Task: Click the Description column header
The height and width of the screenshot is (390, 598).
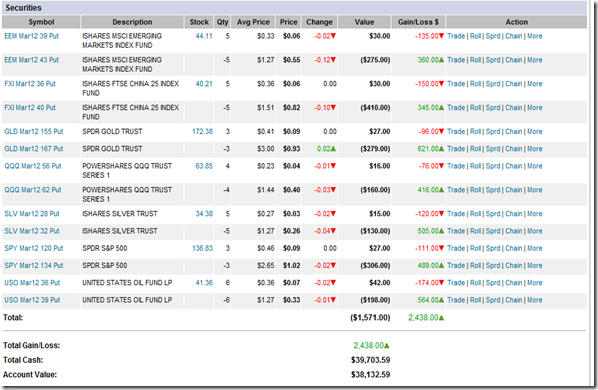Action: click(132, 22)
